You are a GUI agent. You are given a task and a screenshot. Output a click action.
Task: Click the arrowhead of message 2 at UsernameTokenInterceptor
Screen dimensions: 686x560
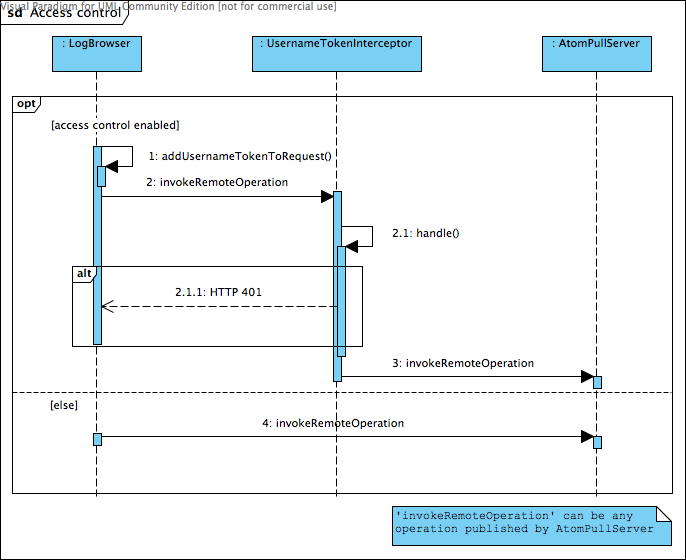[326, 197]
